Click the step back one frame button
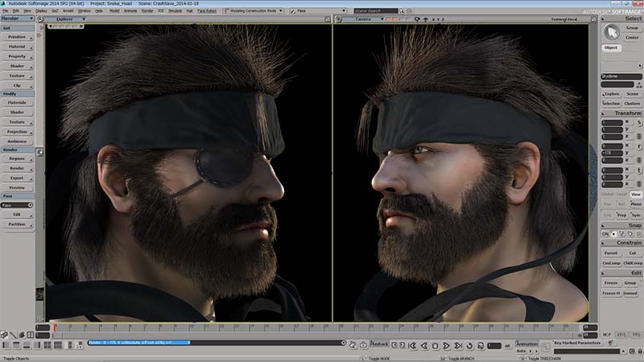 pyautogui.click(x=394, y=345)
